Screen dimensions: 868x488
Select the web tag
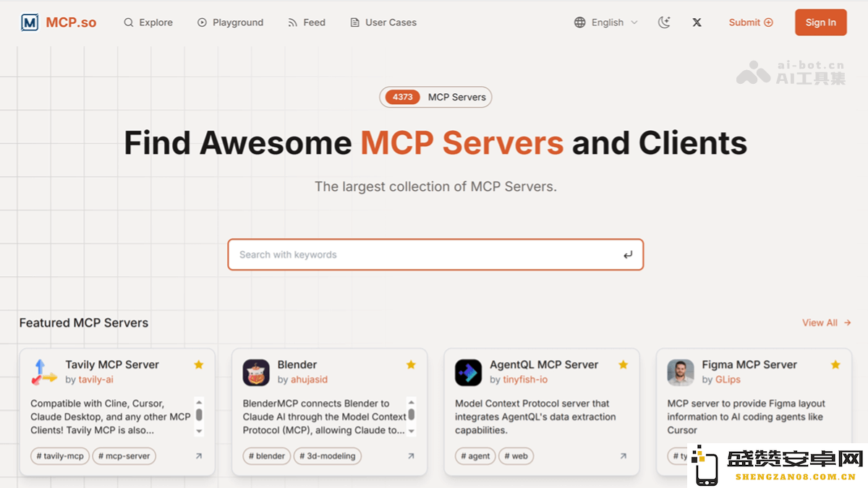tap(516, 456)
